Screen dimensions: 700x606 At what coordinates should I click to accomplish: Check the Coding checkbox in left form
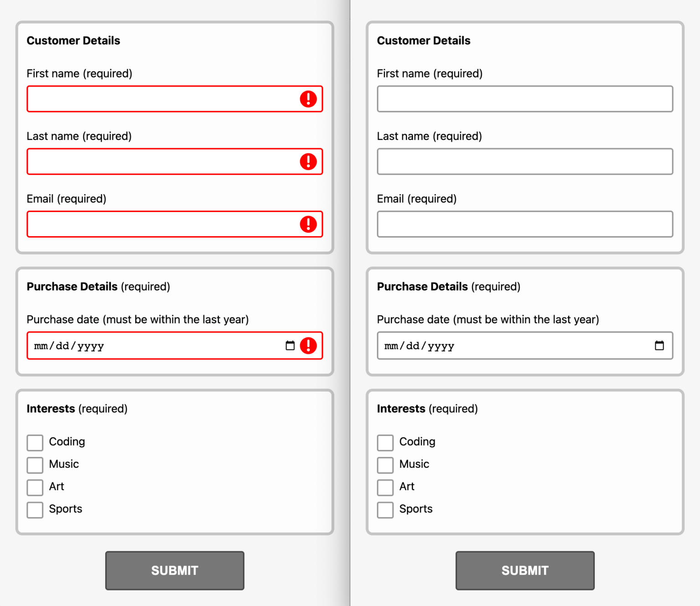(35, 442)
